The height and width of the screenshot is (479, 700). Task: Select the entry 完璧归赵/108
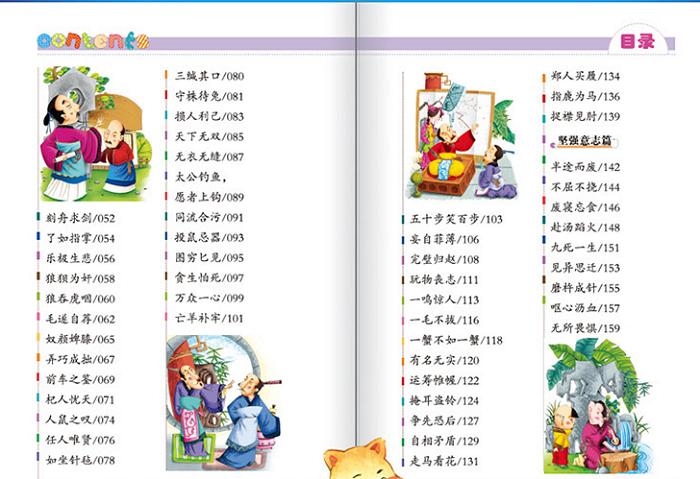coord(445,259)
